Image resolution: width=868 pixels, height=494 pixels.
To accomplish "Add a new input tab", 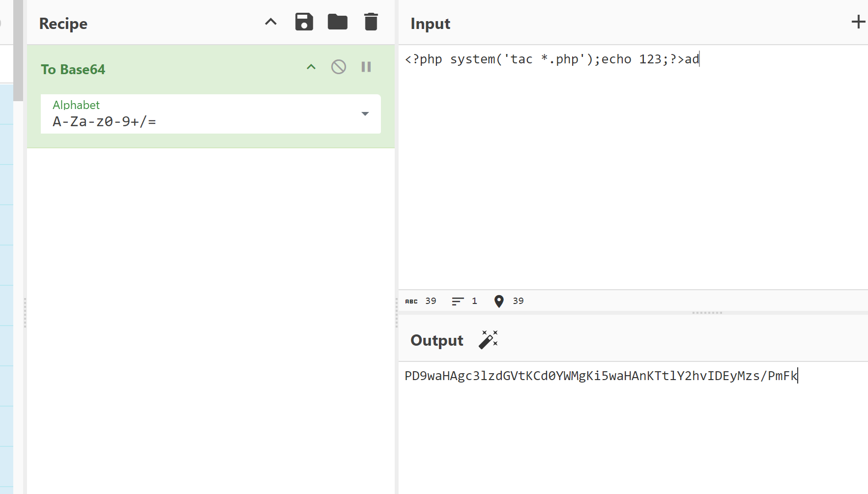I will [x=858, y=22].
